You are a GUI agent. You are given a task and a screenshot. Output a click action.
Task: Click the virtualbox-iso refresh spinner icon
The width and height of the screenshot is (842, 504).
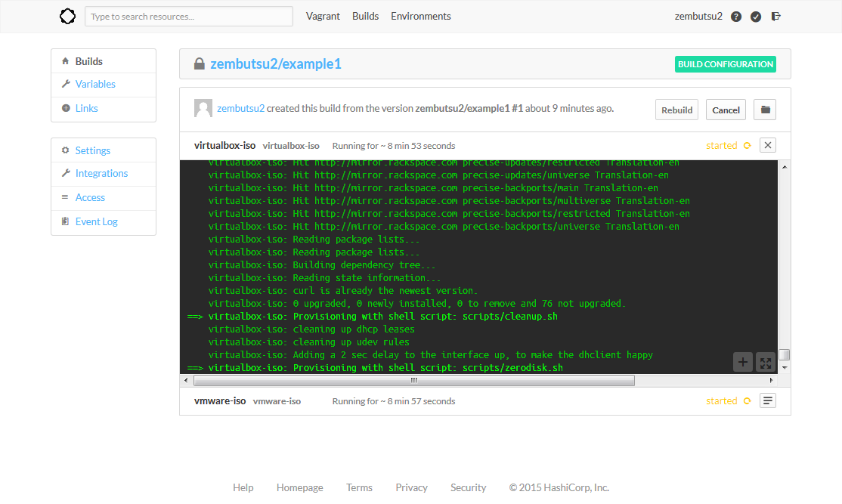point(747,145)
